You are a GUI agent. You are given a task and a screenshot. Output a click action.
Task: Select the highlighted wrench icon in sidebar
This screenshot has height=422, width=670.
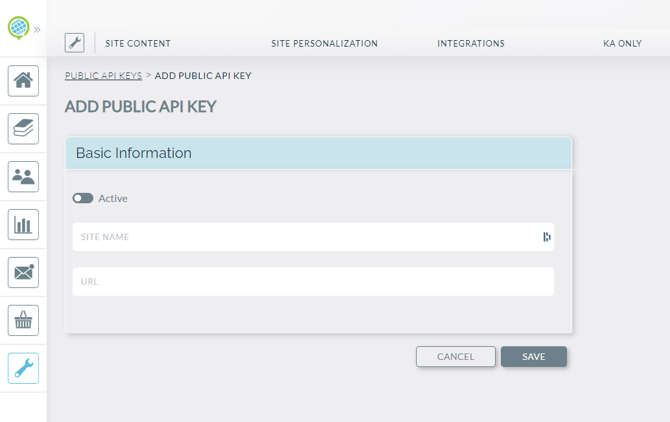23,368
